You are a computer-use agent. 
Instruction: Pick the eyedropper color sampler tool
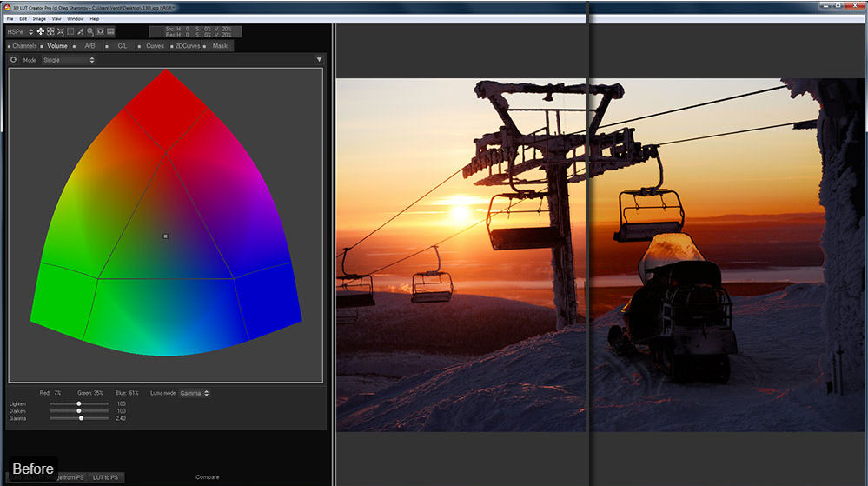coord(80,31)
